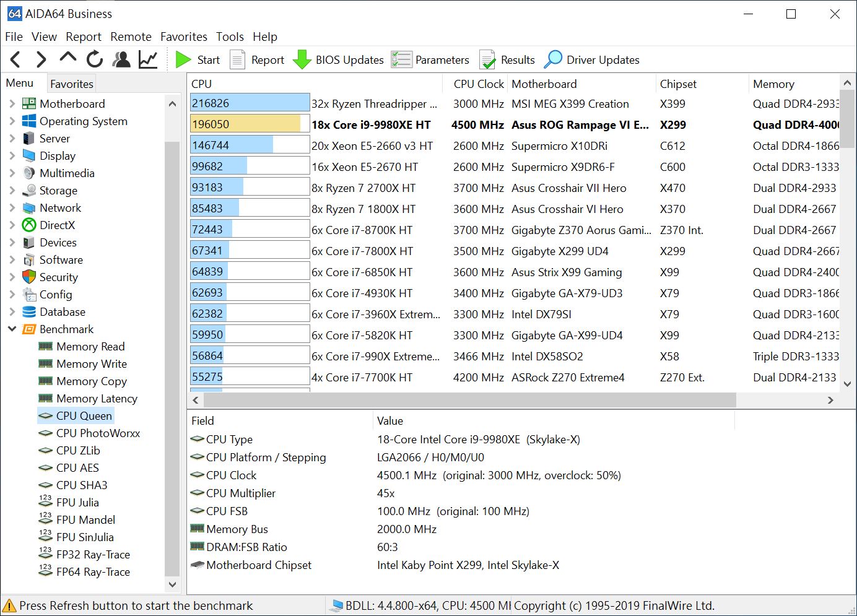Open the Report menu
Viewport: 857px width, 616px height.
(x=84, y=37)
